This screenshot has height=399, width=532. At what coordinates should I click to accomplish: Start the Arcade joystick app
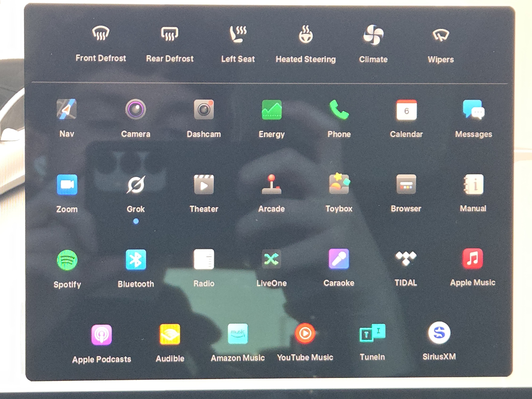pyautogui.click(x=272, y=185)
